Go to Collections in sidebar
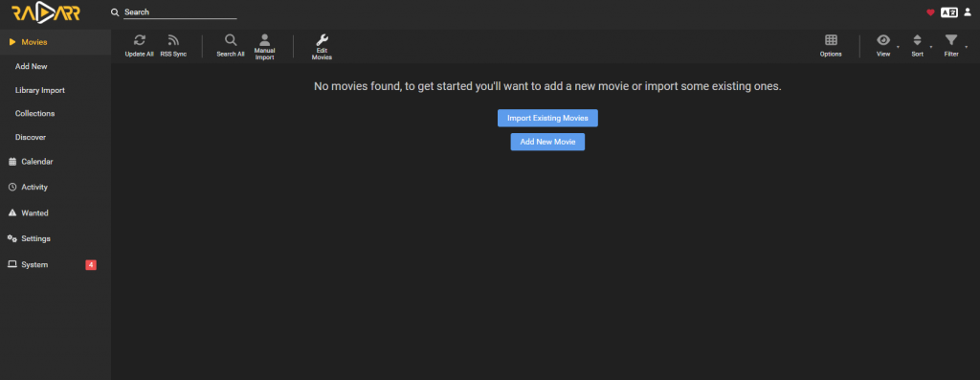 point(56,114)
